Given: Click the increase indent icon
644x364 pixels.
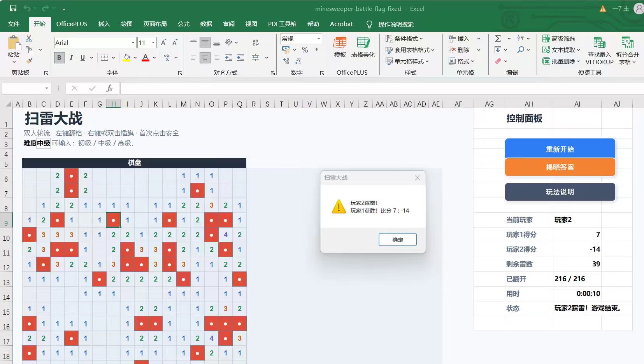Looking at the screenshot, I should pos(240,58).
